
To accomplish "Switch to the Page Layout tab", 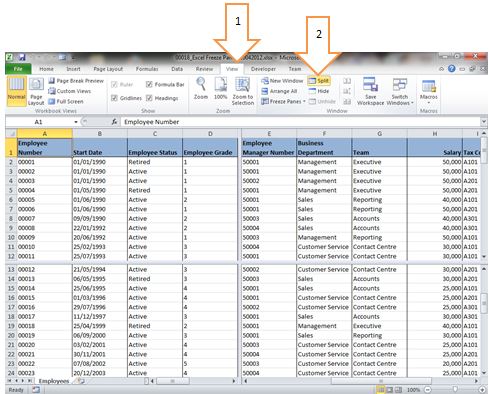I will pyautogui.click(x=108, y=69).
